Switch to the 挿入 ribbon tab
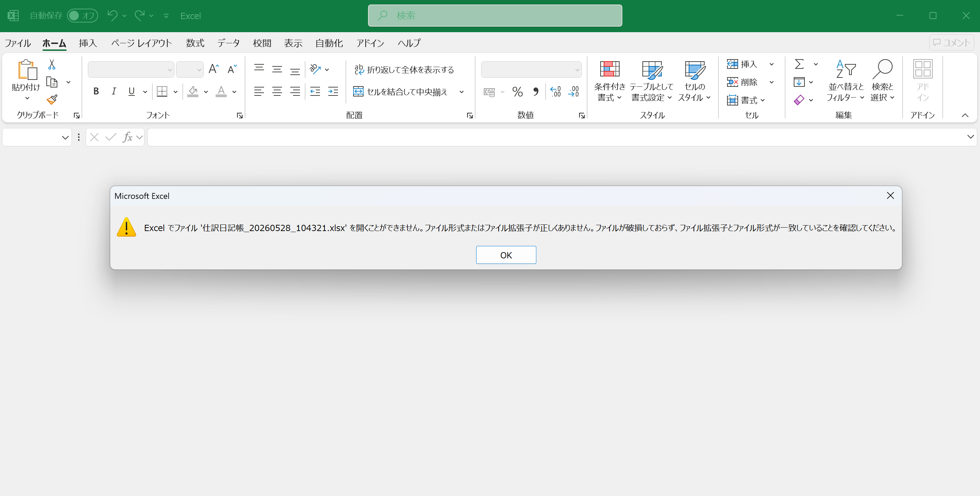980x496 pixels. click(88, 43)
